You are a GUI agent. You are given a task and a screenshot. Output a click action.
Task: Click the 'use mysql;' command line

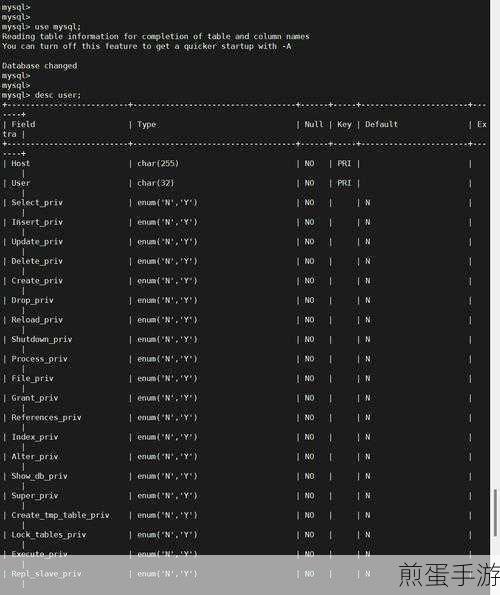41,27
